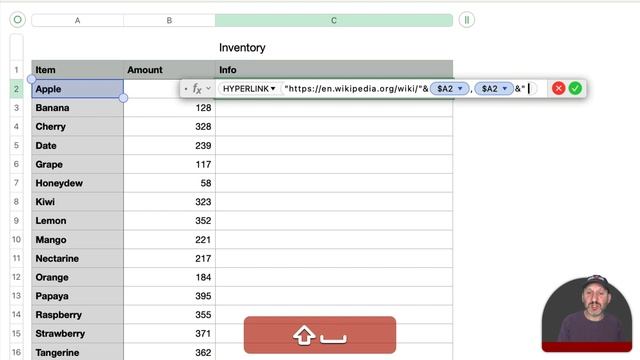This screenshot has width=640, height=360.
Task: Select row 10 header number
Action: coord(16,240)
